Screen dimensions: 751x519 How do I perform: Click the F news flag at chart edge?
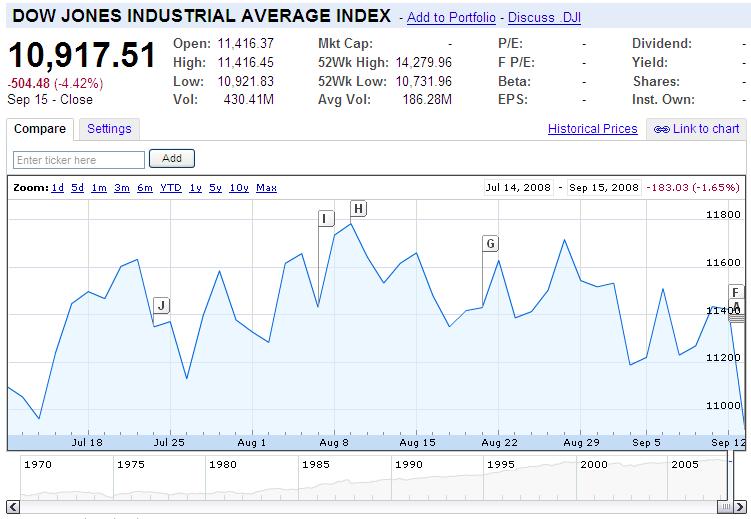(x=737, y=292)
